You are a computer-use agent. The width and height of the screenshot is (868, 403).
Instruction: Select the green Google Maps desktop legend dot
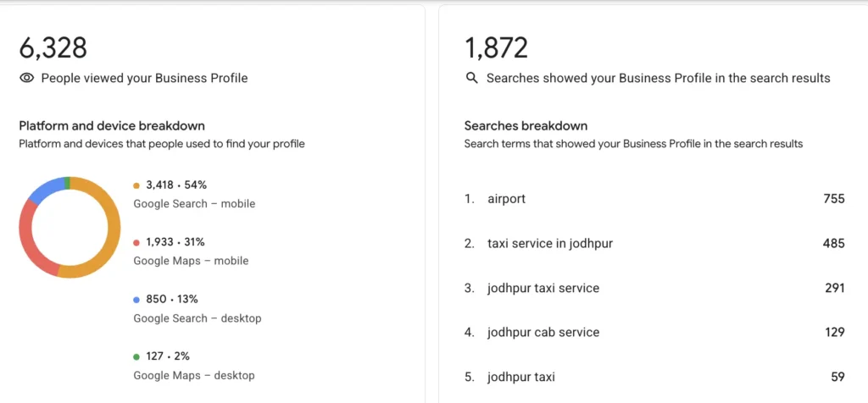pyautogui.click(x=136, y=356)
